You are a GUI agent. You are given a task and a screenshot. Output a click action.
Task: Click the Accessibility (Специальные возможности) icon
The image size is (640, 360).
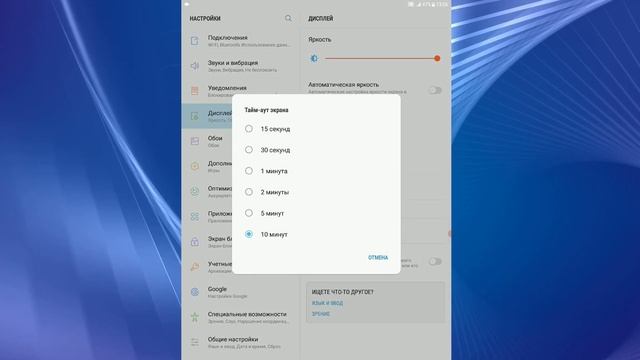tap(195, 317)
